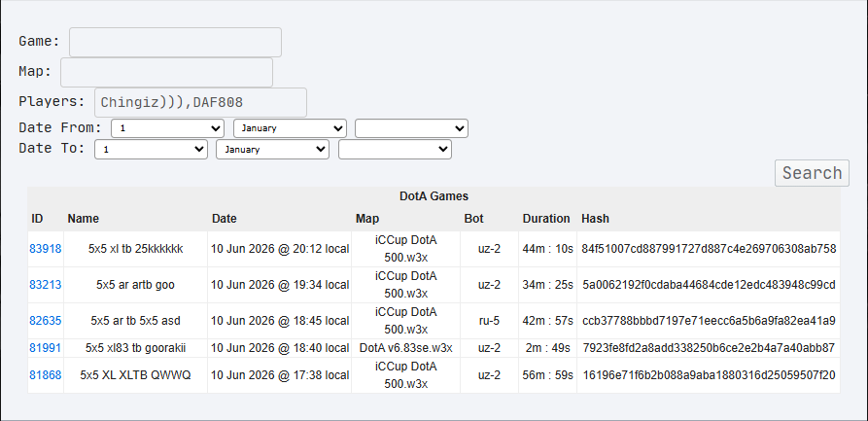Click the Game input field
The height and width of the screenshot is (421, 868).
tap(175, 42)
